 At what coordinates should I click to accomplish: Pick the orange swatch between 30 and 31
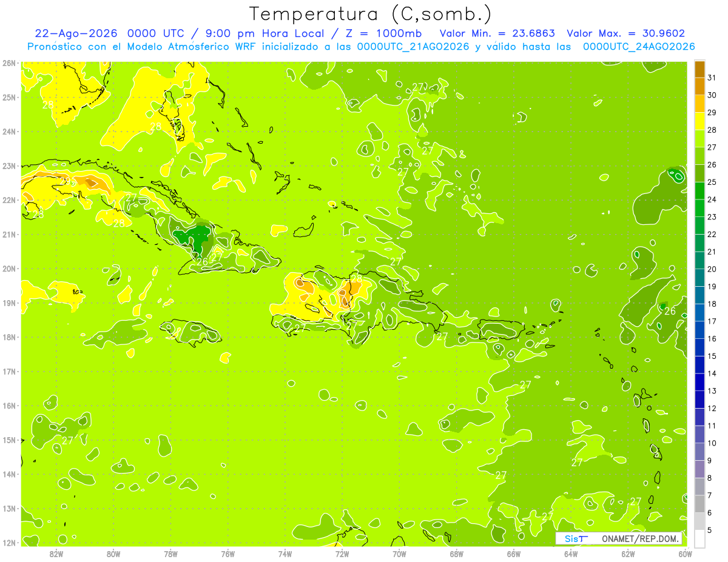pyautogui.click(x=699, y=87)
